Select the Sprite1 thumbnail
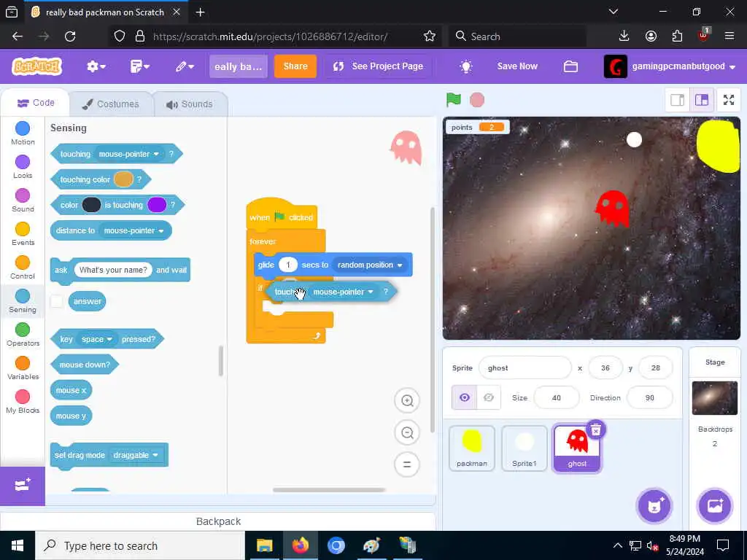 coord(524,448)
